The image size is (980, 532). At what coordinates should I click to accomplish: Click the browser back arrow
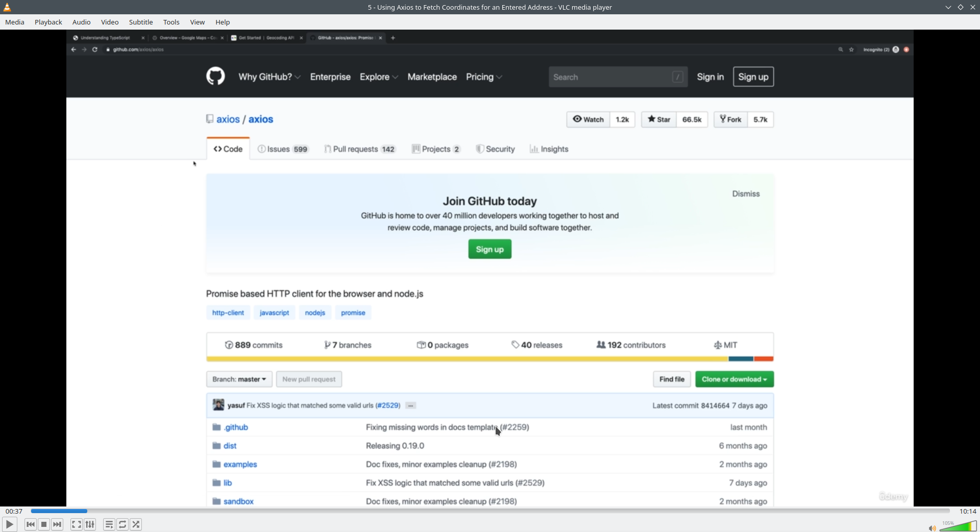tap(73, 50)
